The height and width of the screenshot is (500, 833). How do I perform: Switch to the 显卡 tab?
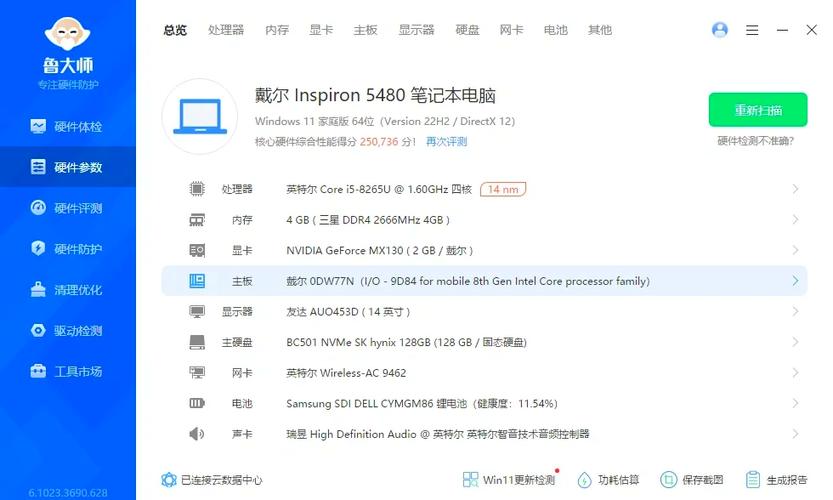point(321,30)
